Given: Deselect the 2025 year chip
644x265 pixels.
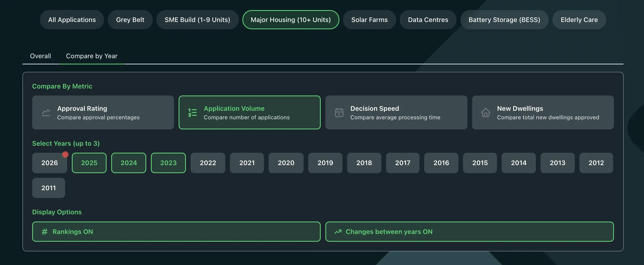Looking at the screenshot, I should pos(89,163).
